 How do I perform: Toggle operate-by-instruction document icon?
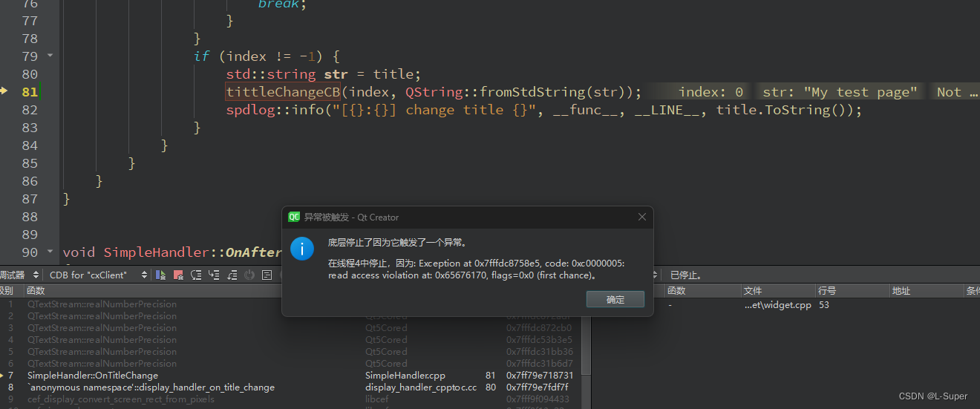click(267, 275)
